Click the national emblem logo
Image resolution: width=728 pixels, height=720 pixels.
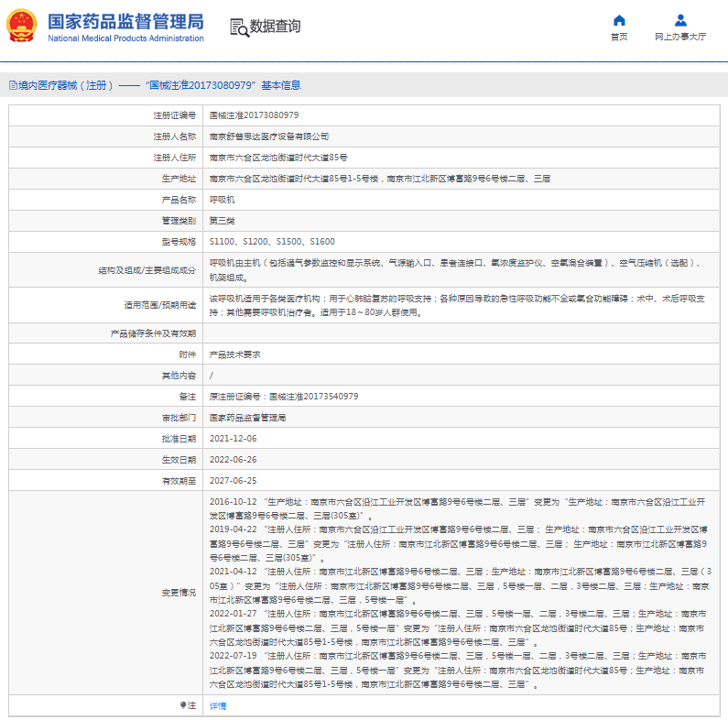21,26
